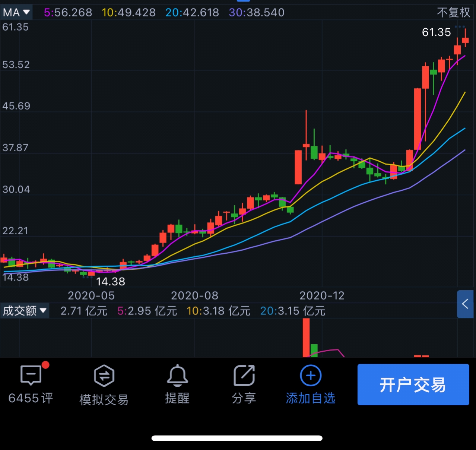
Task: Tap the 10:3.18 亿元 turnover average
Action: pyautogui.click(x=218, y=311)
